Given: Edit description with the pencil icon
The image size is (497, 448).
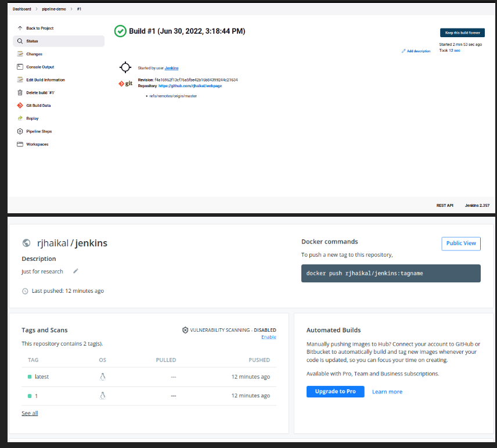Looking at the screenshot, I should point(75,271).
